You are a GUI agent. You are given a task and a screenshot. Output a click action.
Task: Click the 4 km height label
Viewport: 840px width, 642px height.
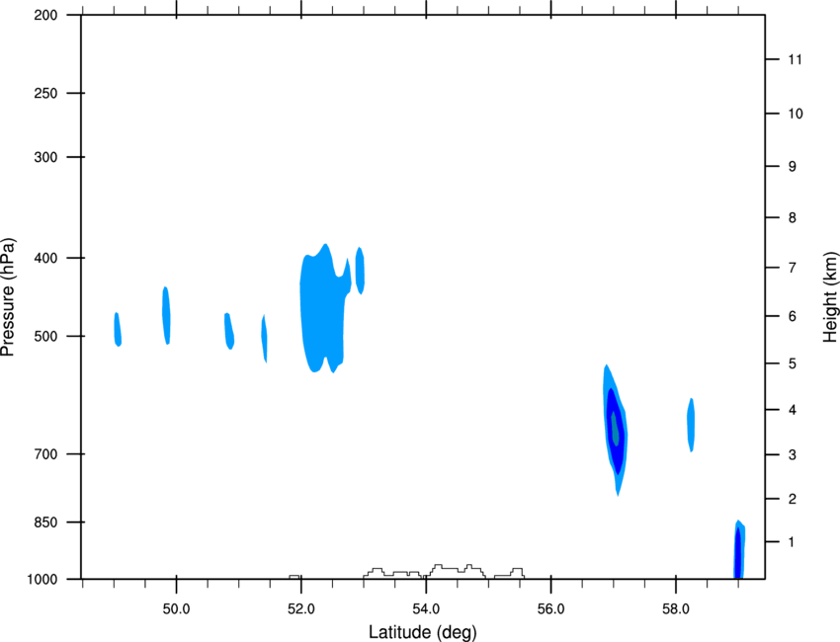pos(793,410)
